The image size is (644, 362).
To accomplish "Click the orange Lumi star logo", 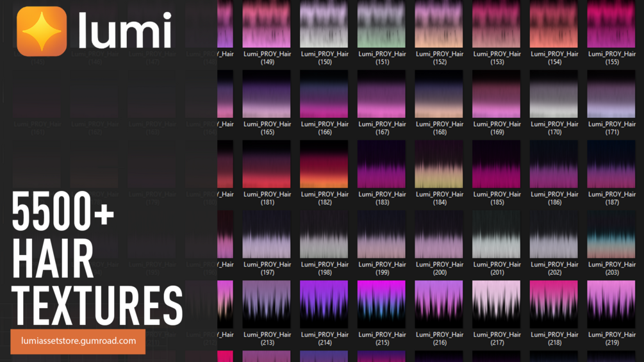I will click(42, 31).
